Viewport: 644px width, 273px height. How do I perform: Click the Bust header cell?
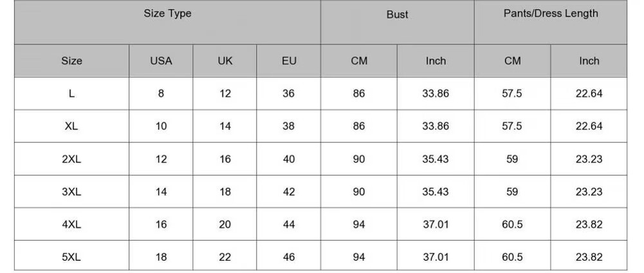click(x=397, y=15)
